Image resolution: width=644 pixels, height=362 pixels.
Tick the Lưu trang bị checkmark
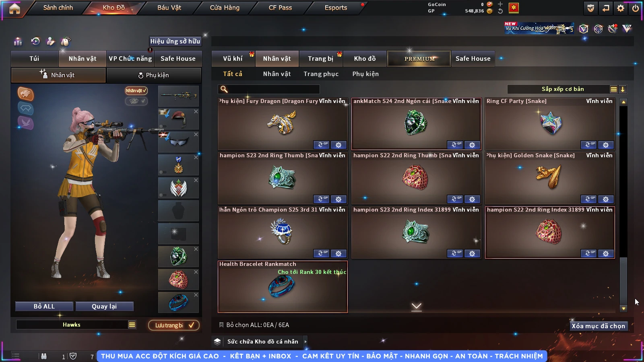191,325
